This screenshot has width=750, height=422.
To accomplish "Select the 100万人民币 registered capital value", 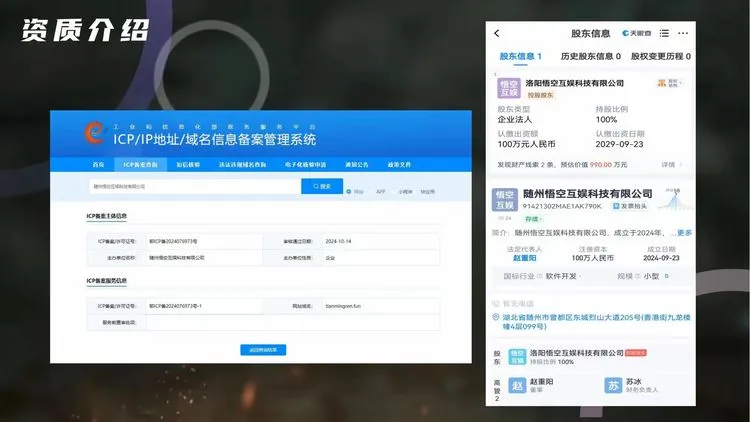I will click(x=593, y=258).
